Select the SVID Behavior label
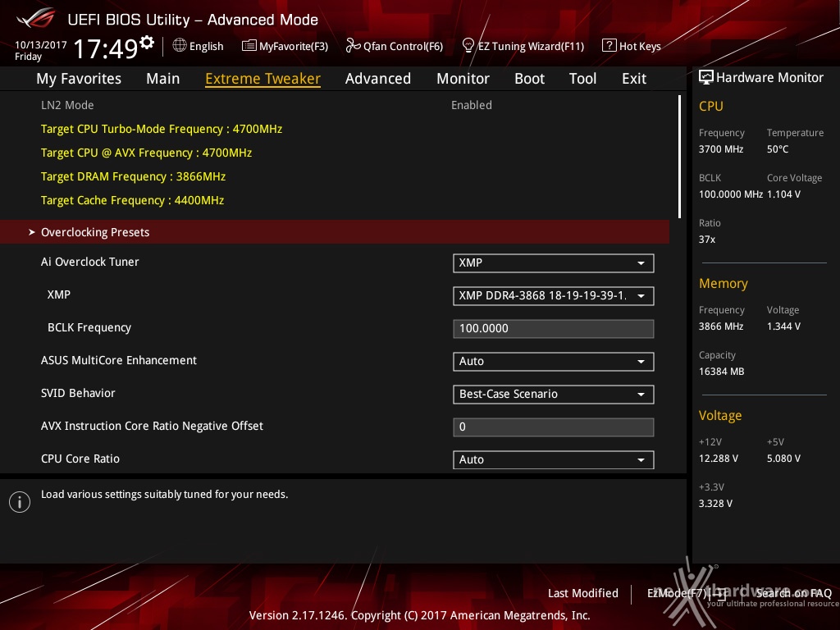 [x=78, y=393]
